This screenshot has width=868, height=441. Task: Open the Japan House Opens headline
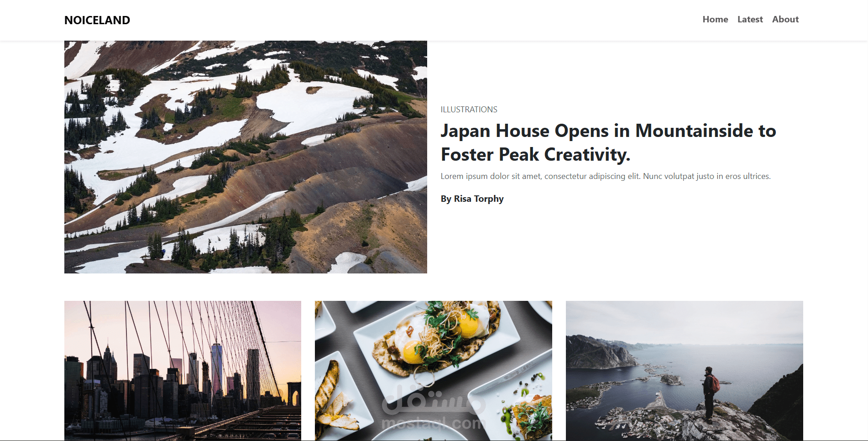608,142
